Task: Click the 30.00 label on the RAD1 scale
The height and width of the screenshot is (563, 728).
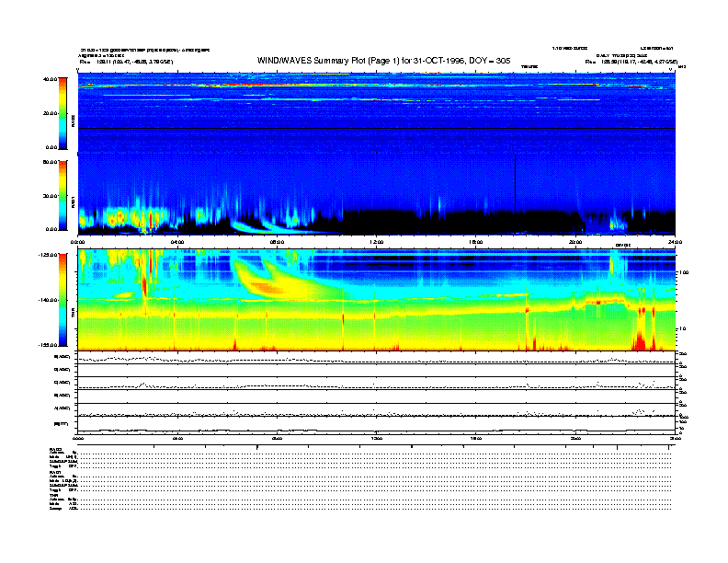Action: pos(50,196)
